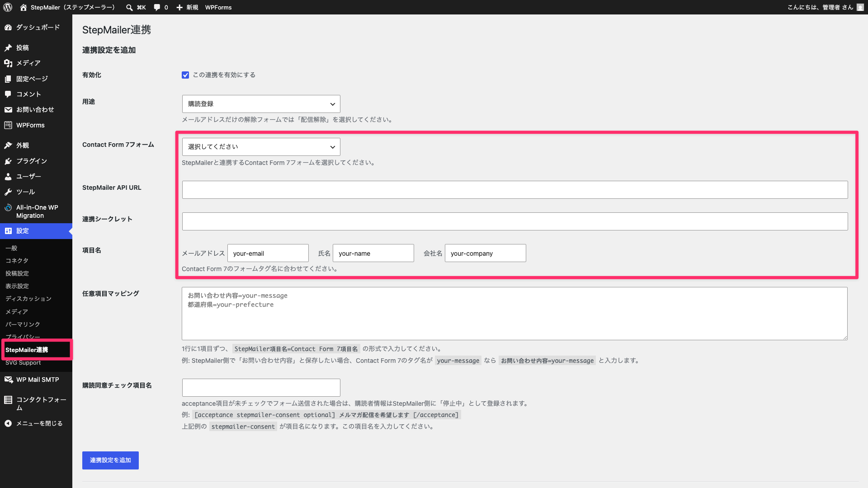
Task: Open the 表示設定 submenu item
Action: [x=17, y=286]
